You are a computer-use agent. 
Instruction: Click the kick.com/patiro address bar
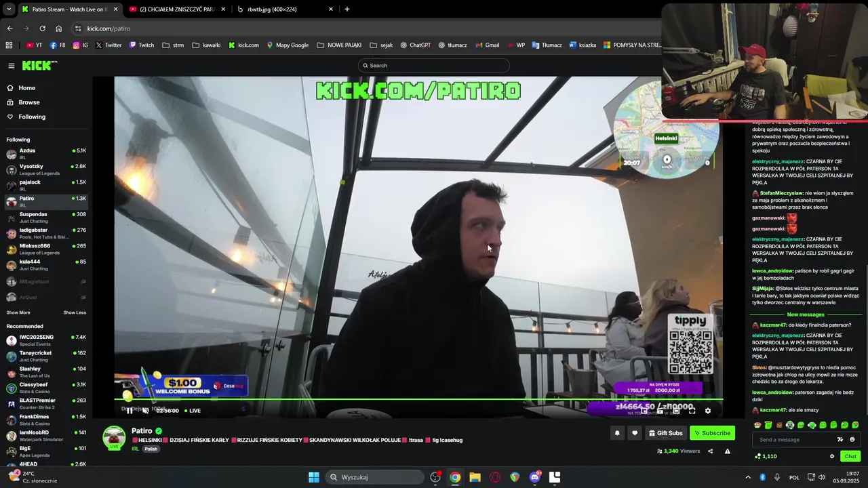[366, 28]
